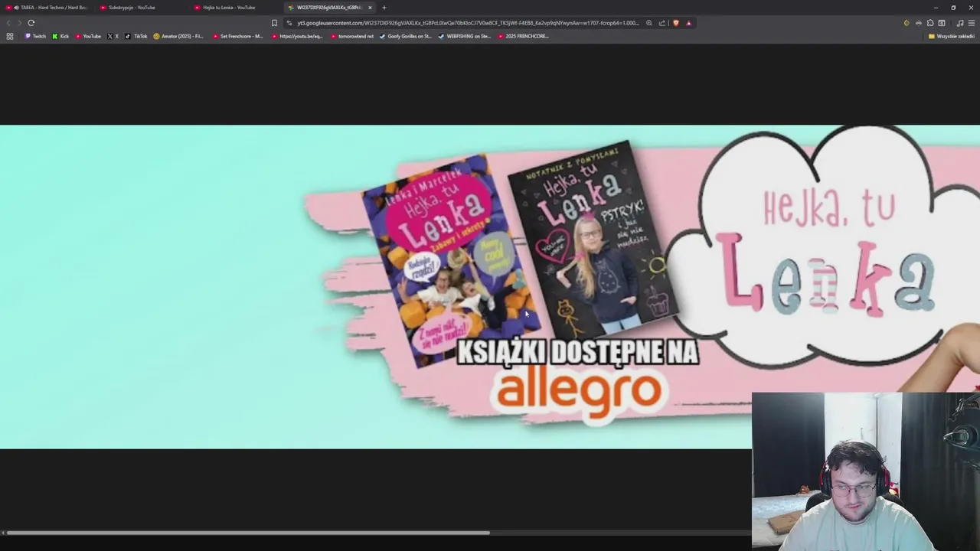Click the zoom magnifier icon in address bar
The width and height of the screenshot is (980, 551).
[649, 23]
